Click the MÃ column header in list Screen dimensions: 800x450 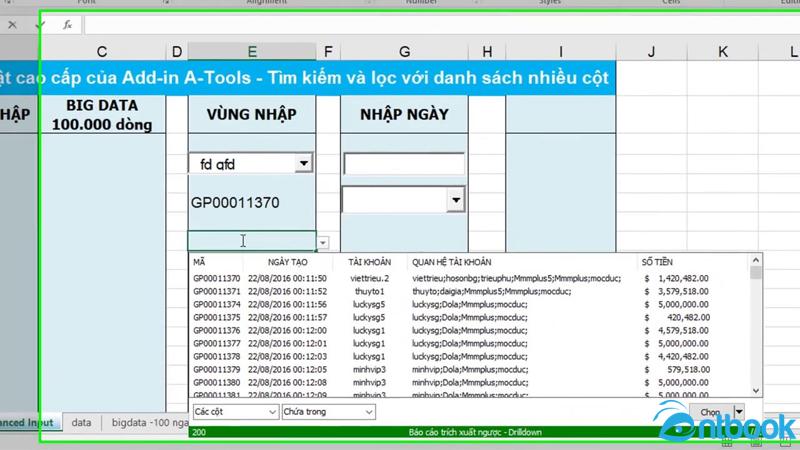point(199,262)
